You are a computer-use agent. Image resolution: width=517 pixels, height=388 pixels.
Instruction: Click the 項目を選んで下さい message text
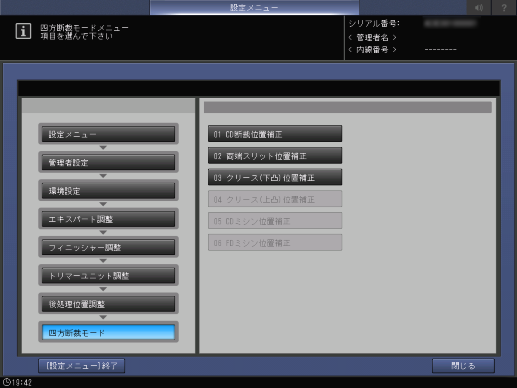[76, 36]
